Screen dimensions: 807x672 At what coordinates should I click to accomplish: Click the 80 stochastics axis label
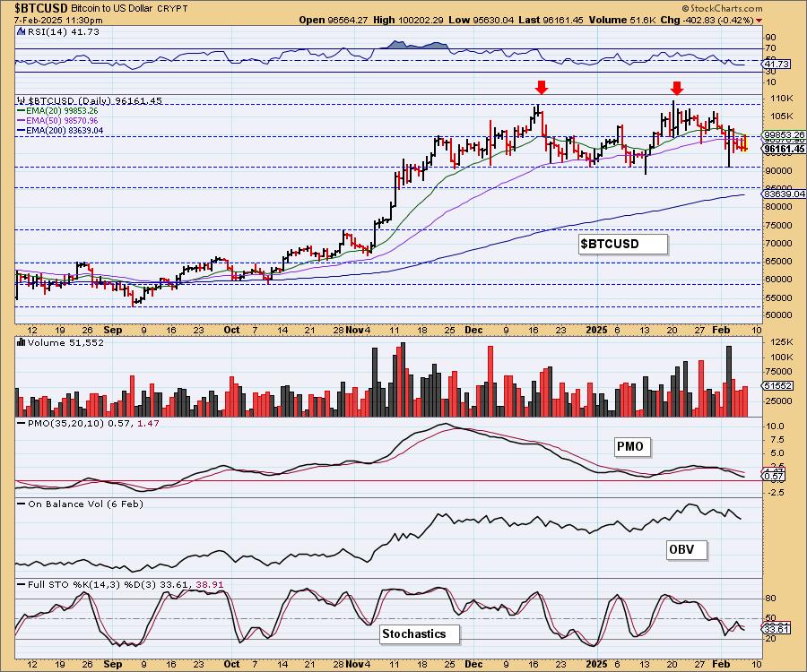point(771,599)
